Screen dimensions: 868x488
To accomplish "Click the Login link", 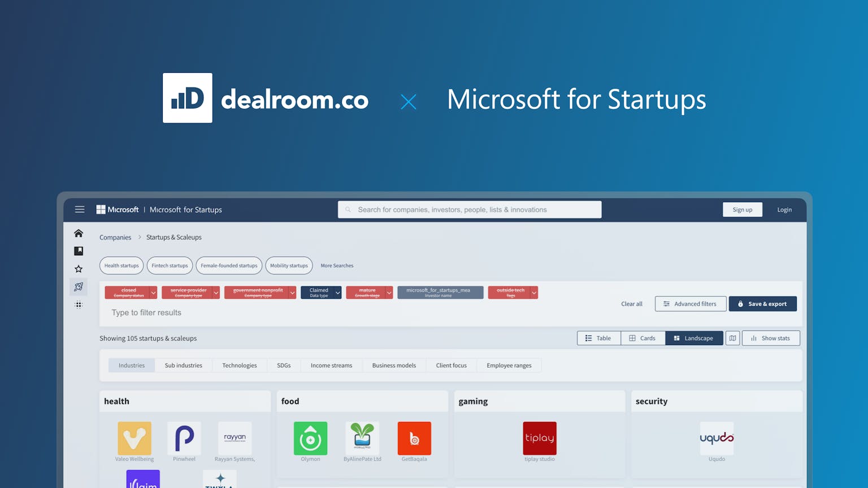I will (x=784, y=210).
